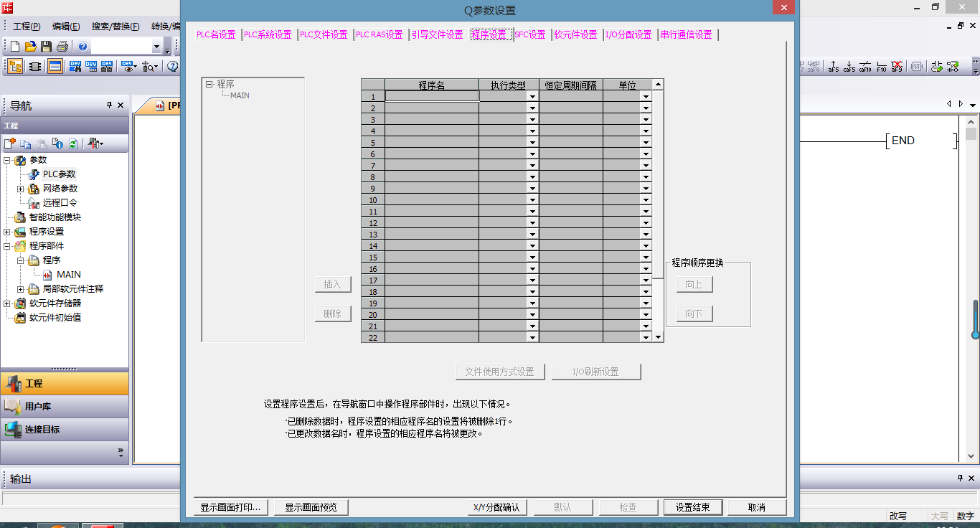Click the Save project floppy disk icon

tap(46, 47)
